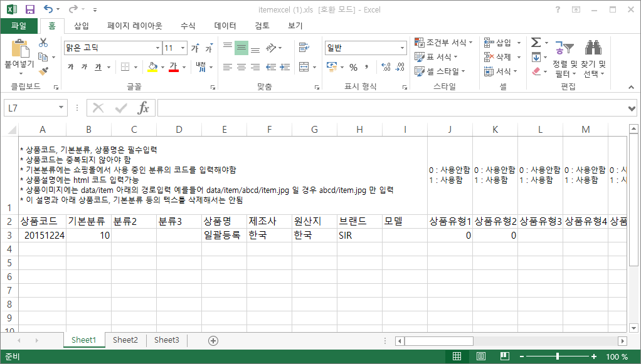Screen dimensions: 641x364
Task: Open the font name dropdown 맑은 고딕
Action: click(158, 48)
